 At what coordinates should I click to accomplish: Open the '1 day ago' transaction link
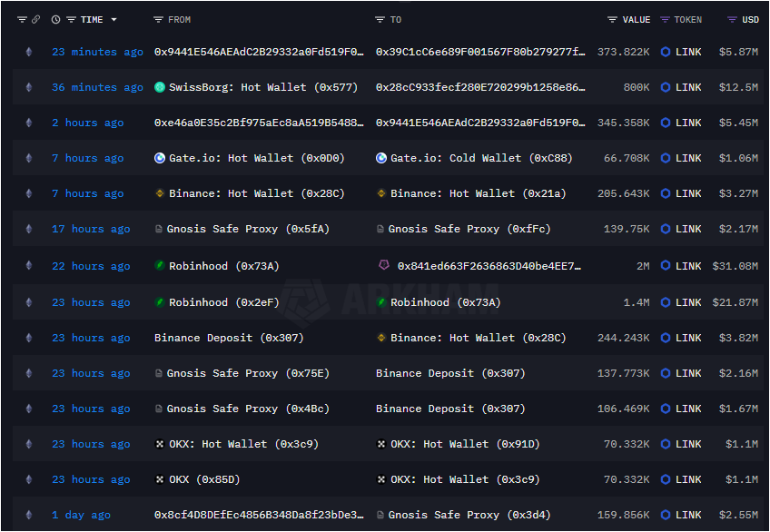(82, 515)
